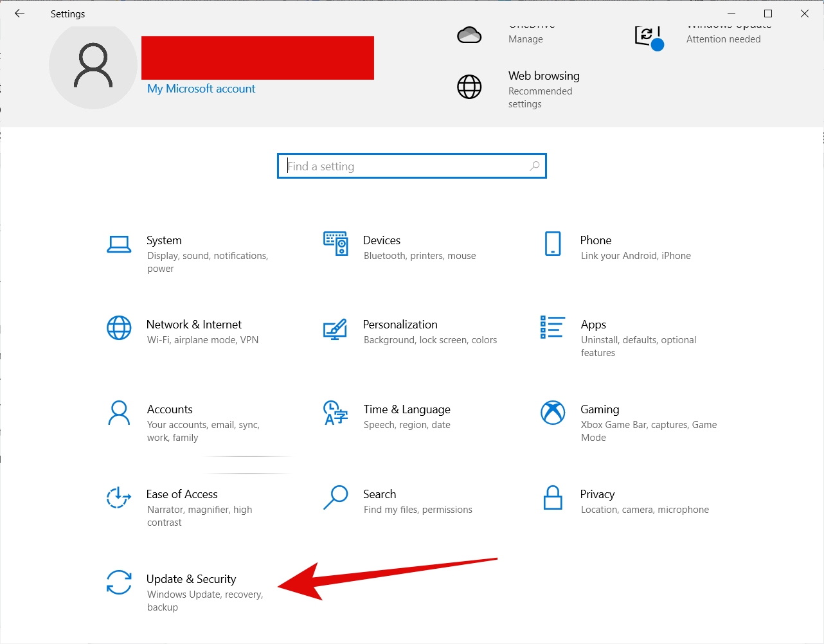Click 'Windows Update, recovery, backup' description
Viewport: 824px width, 644px height.
click(x=205, y=601)
